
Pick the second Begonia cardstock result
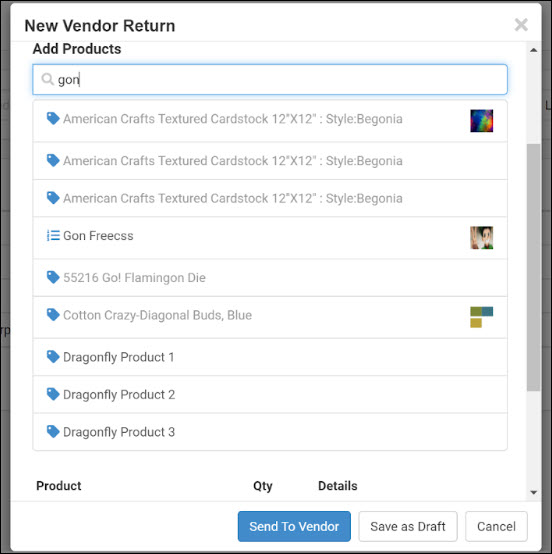270,161
